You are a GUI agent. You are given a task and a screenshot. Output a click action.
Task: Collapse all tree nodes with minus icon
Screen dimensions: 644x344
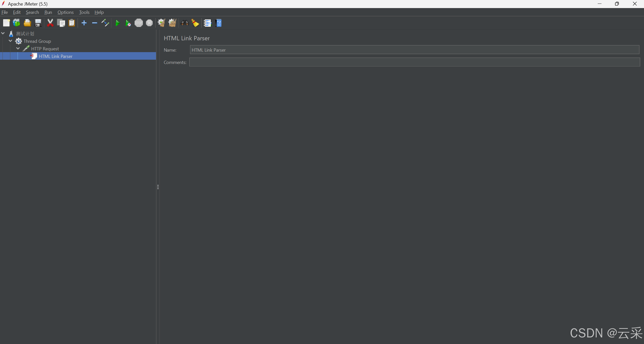(95, 23)
